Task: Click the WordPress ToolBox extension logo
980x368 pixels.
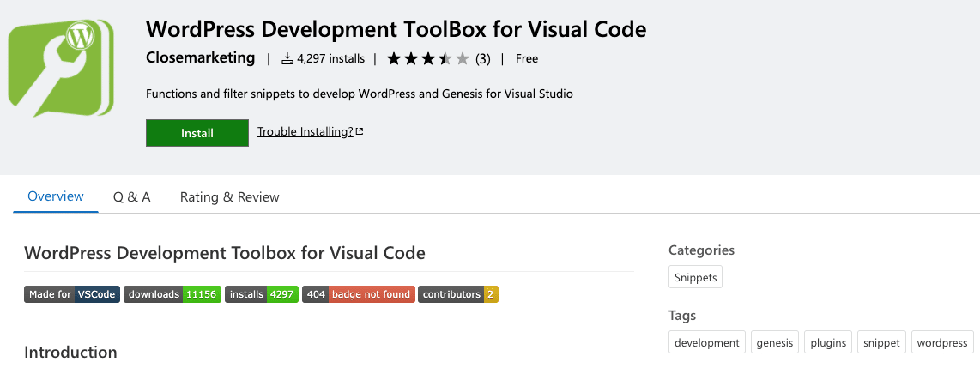Action: 61,68
